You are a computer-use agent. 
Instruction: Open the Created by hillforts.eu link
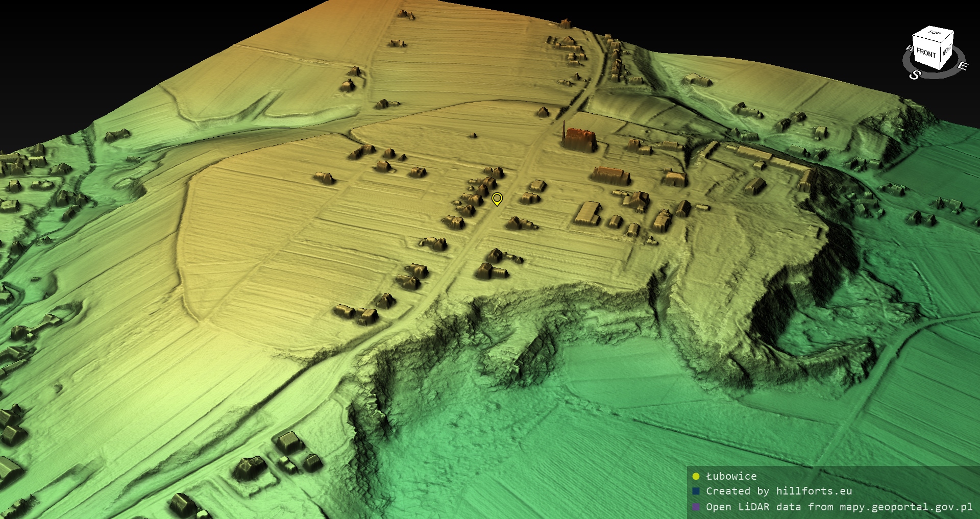tap(778, 491)
